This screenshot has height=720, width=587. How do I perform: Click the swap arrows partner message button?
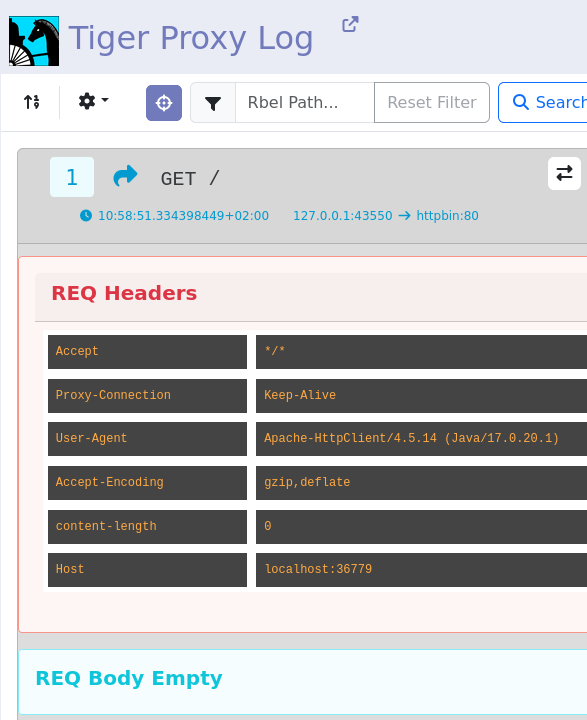564,174
